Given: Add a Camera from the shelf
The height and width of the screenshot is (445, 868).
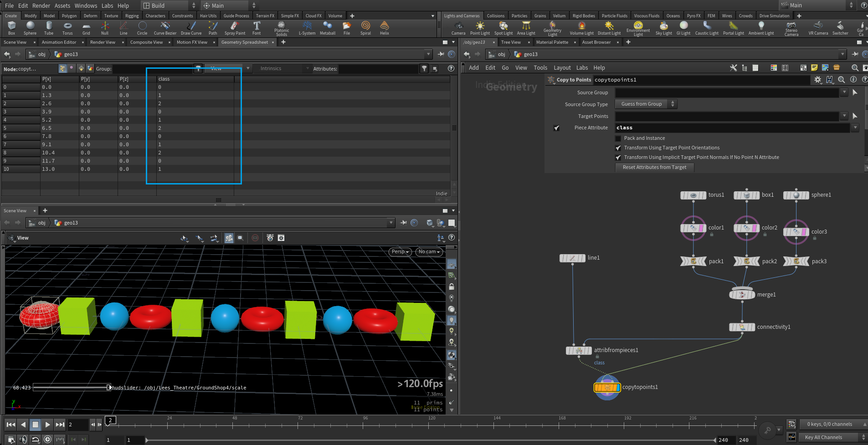Looking at the screenshot, I should tap(458, 28).
